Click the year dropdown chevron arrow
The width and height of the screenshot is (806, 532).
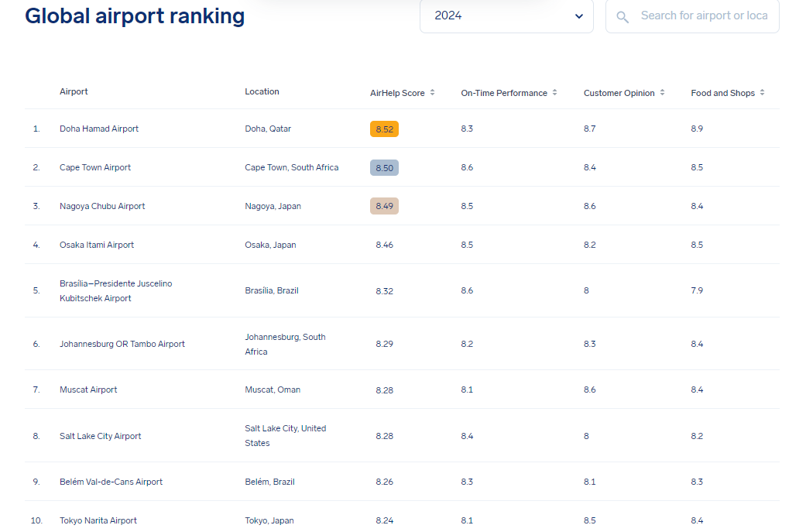[x=579, y=16]
